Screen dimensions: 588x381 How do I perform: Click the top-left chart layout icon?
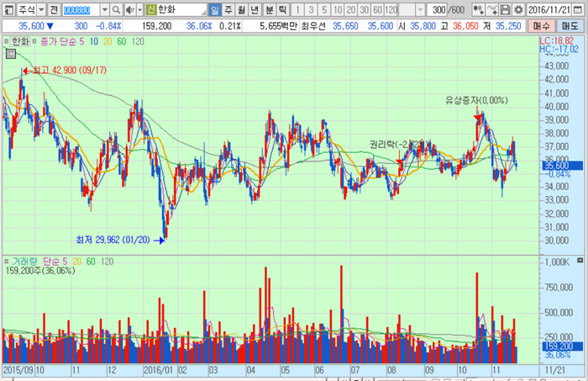[x=8, y=9]
